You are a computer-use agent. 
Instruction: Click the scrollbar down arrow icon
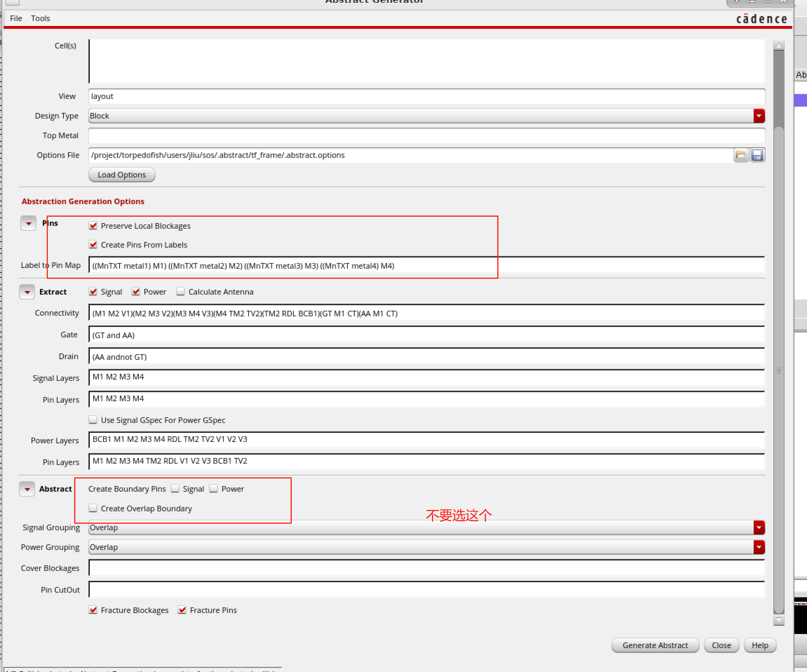(778, 620)
